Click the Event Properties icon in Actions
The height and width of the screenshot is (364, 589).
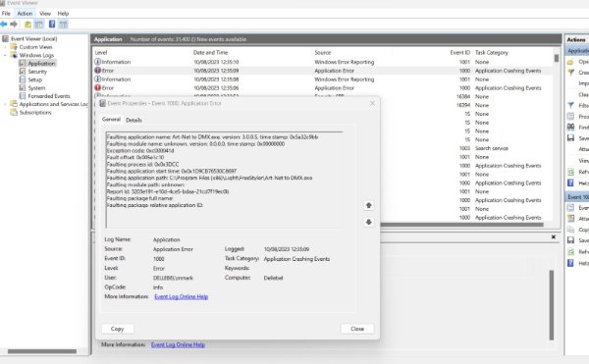point(570,208)
